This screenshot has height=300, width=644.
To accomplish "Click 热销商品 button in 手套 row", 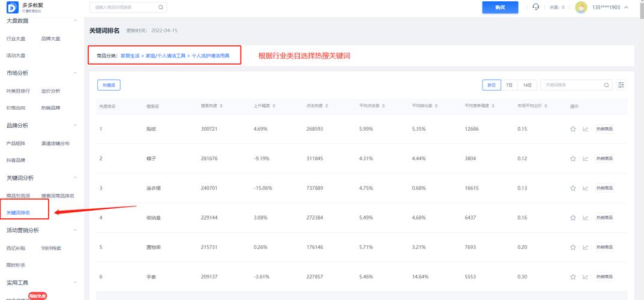I will tap(604, 277).
